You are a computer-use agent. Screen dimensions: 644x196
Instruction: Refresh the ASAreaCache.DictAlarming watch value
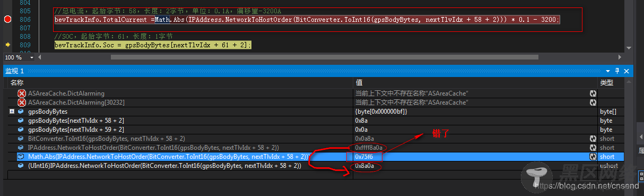(593, 93)
